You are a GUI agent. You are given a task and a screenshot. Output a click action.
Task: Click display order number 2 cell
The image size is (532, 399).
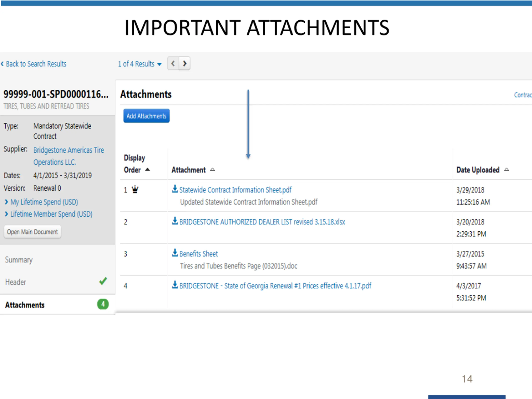[126, 222]
